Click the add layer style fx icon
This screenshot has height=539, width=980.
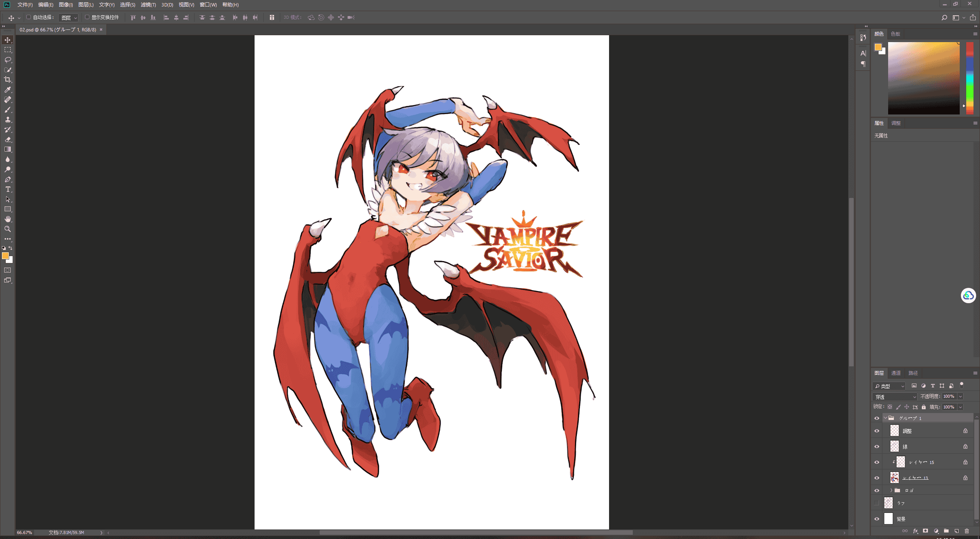tap(915, 531)
